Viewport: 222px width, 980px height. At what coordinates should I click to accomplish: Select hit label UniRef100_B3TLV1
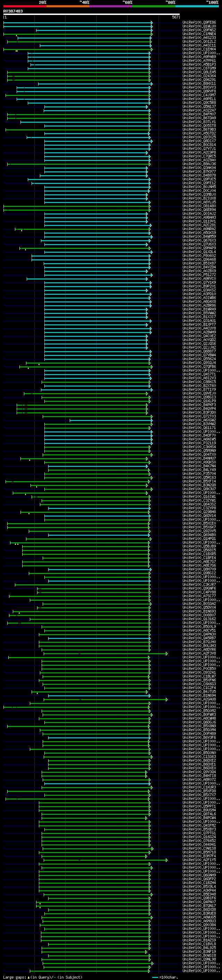tap(199, 122)
